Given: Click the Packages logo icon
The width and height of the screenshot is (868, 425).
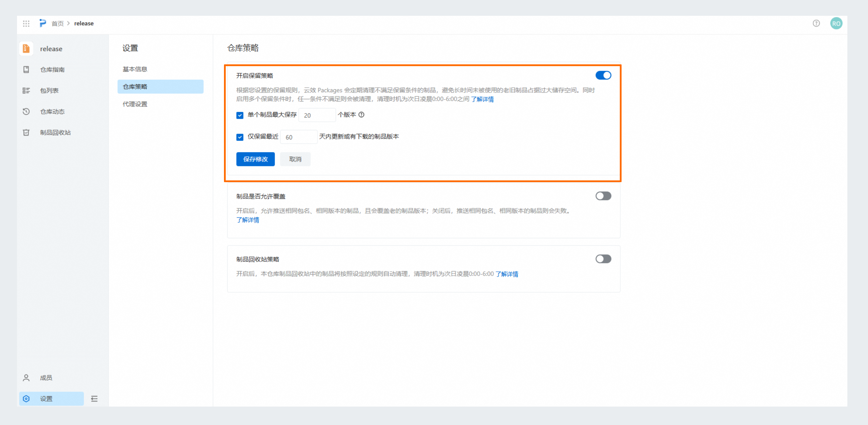Looking at the screenshot, I should pyautogui.click(x=43, y=23).
